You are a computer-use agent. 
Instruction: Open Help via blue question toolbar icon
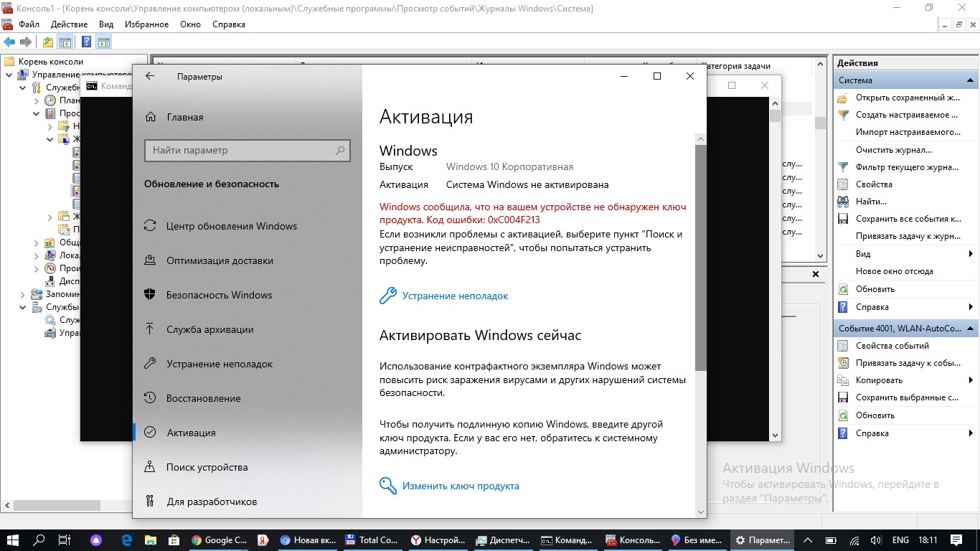pos(86,42)
